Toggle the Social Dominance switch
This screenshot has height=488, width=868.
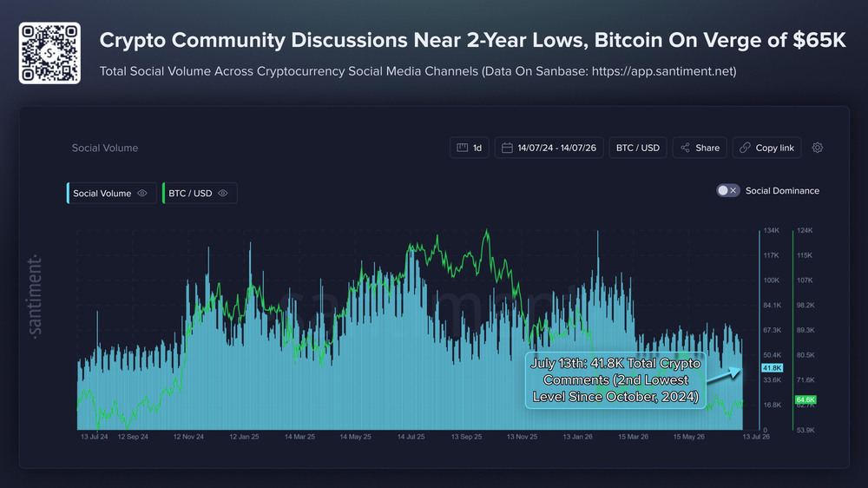pos(728,190)
